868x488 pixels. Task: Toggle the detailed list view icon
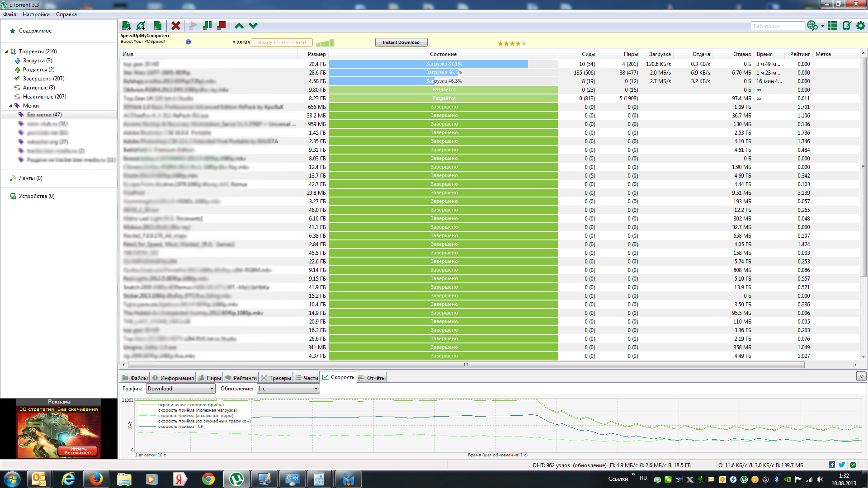(x=833, y=26)
